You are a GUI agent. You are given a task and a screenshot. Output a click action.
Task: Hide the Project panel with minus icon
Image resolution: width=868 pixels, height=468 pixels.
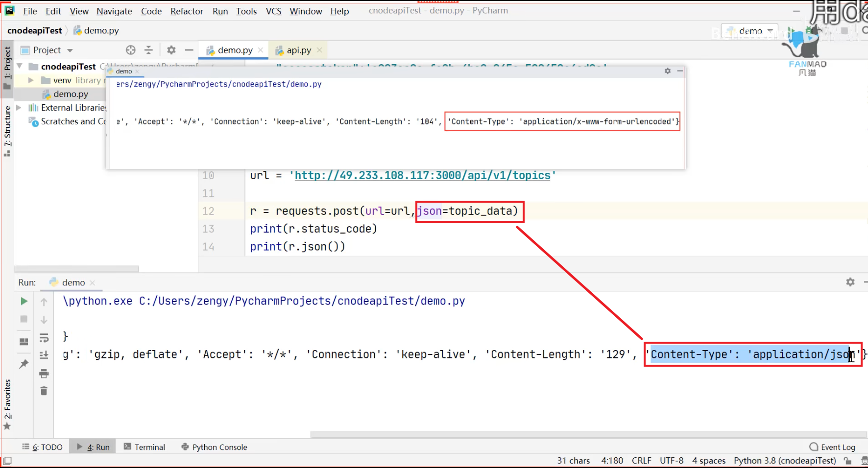(189, 50)
